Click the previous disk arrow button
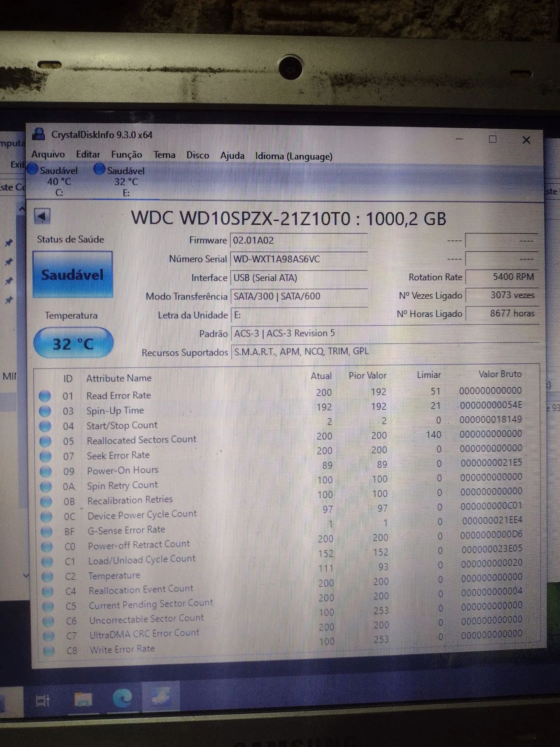560x747 pixels. click(42, 216)
